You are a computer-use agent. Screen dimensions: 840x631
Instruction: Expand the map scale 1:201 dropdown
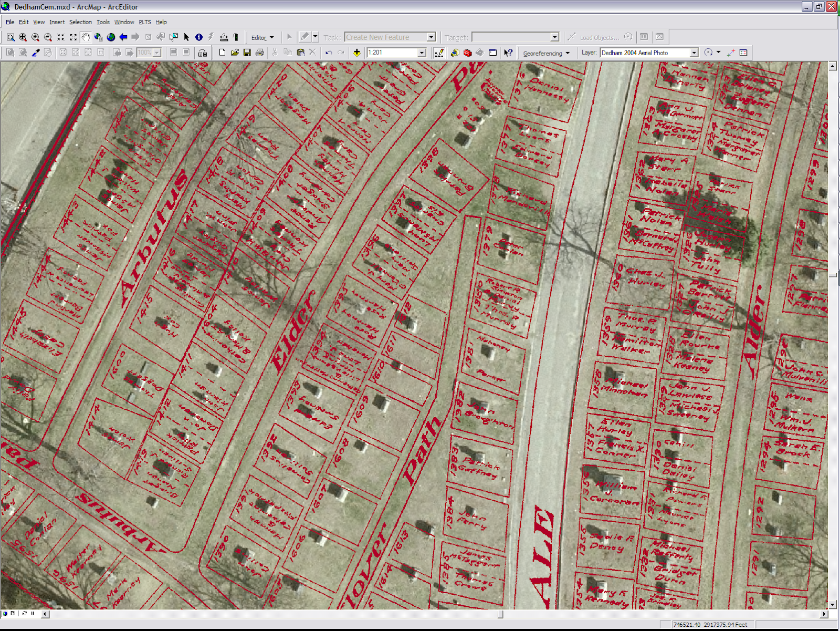(422, 53)
